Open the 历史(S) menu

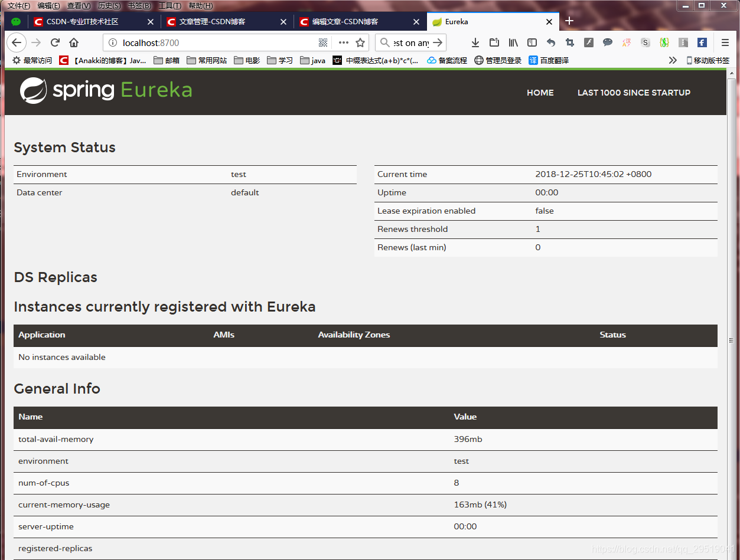click(x=109, y=5)
